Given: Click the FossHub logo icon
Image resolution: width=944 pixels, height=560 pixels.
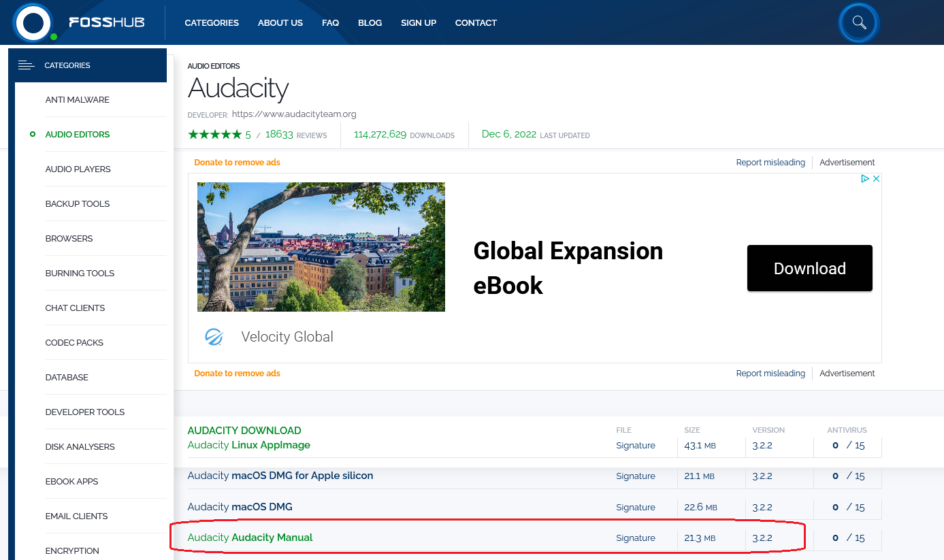Looking at the screenshot, I should coord(34,22).
